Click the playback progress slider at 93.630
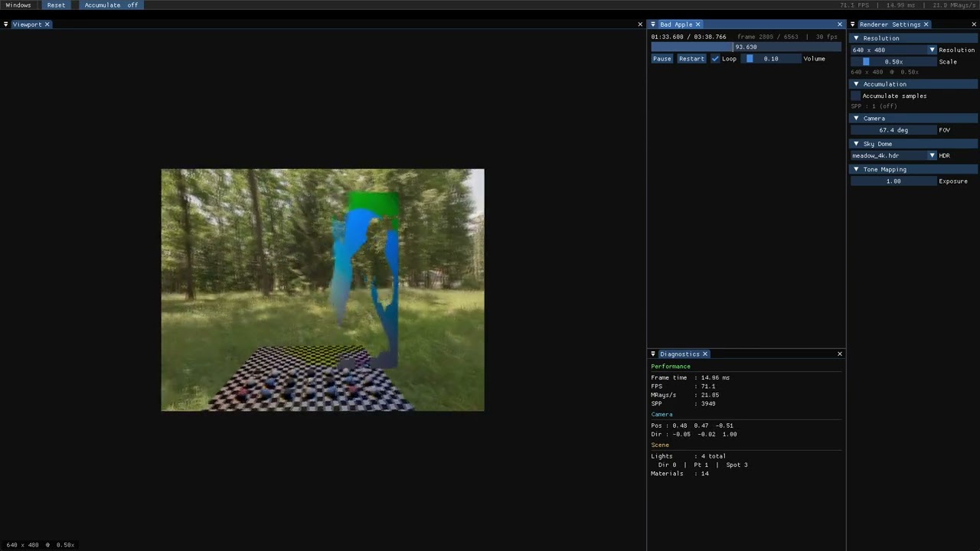Viewport: 980px width, 551px height. point(746,47)
